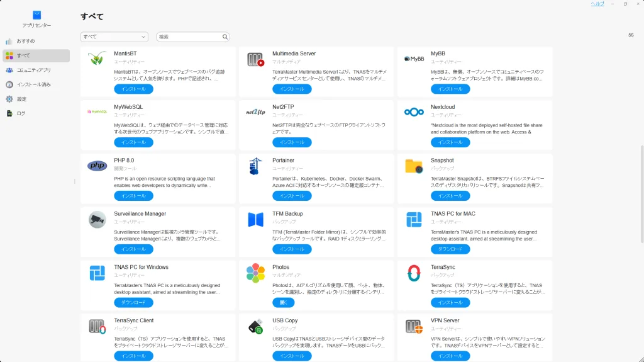Click the USB Copy app icon
The image size is (644, 362).
[x=255, y=327]
